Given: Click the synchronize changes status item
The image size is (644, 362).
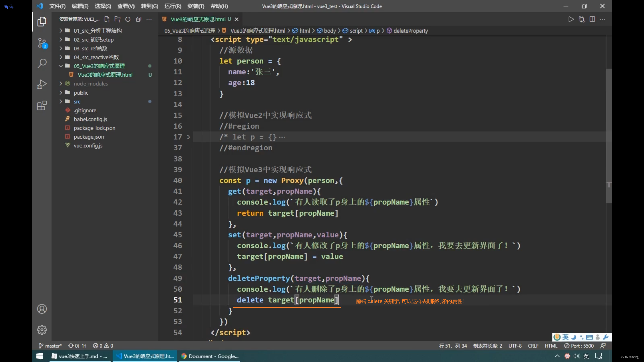Looking at the screenshot, I should 77,346.
